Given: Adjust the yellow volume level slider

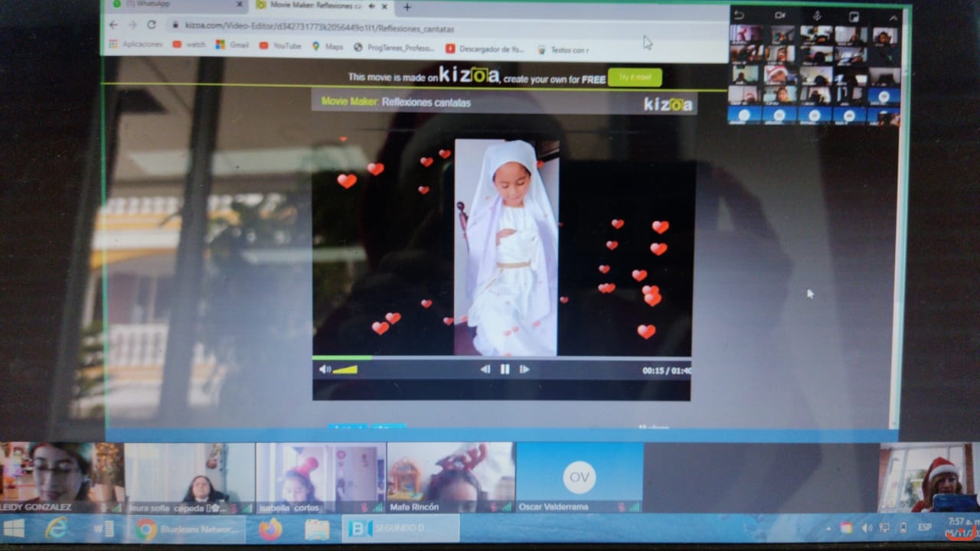Looking at the screenshot, I should [x=345, y=370].
